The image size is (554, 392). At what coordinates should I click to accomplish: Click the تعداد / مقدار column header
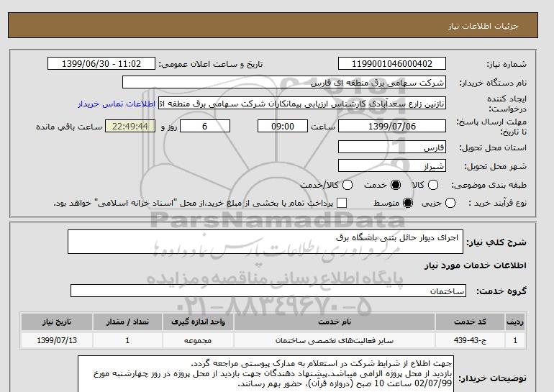127,322
